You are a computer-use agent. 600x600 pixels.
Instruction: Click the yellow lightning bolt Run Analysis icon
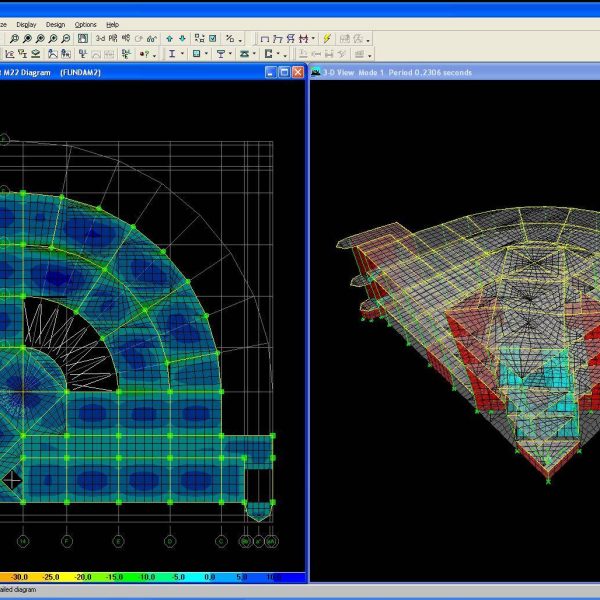(x=325, y=38)
